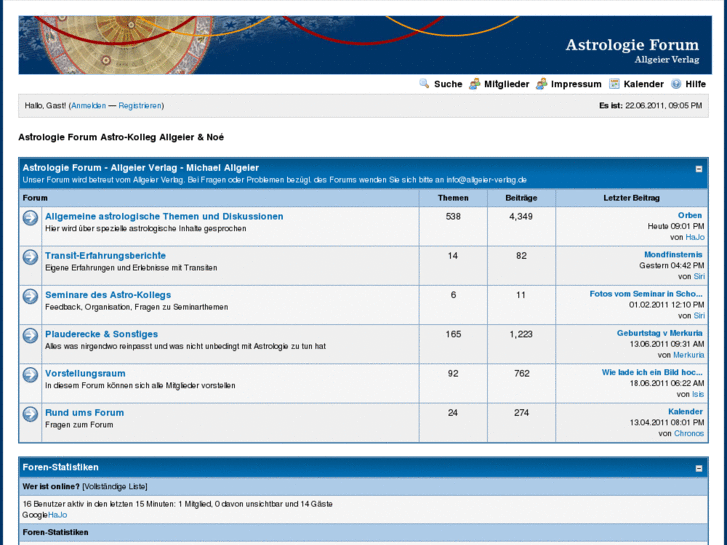This screenshot has height=545, width=727.
Task: Click the breadcrumb Astrologie Forum Astro-Kolleg Allgeier & Noé
Action: click(x=121, y=137)
